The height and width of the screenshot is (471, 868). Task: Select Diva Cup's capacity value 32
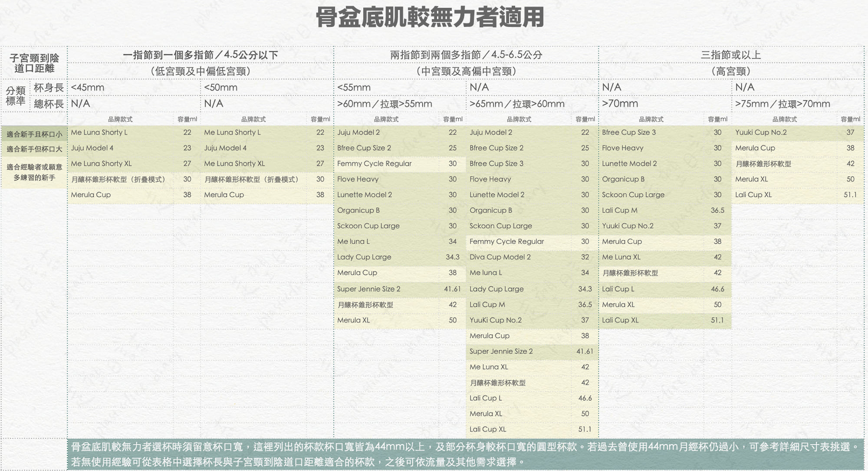[x=585, y=257]
